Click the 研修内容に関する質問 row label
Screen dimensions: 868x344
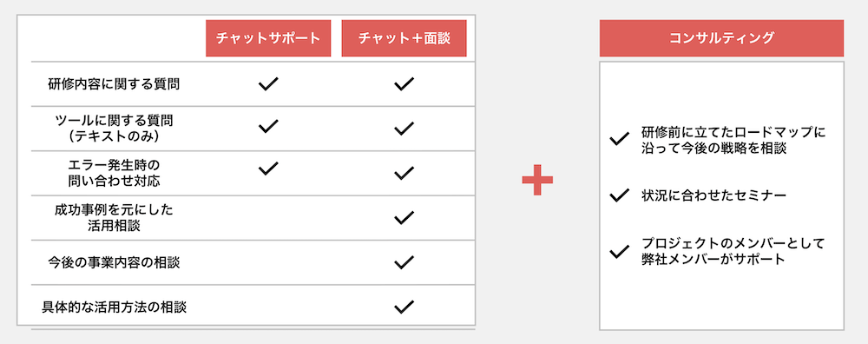pyautogui.click(x=114, y=84)
